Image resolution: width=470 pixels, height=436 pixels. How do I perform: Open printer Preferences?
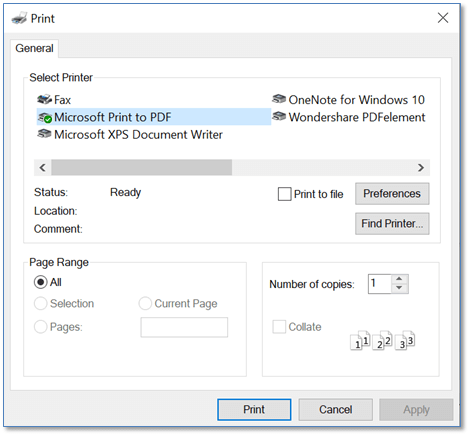[392, 194]
